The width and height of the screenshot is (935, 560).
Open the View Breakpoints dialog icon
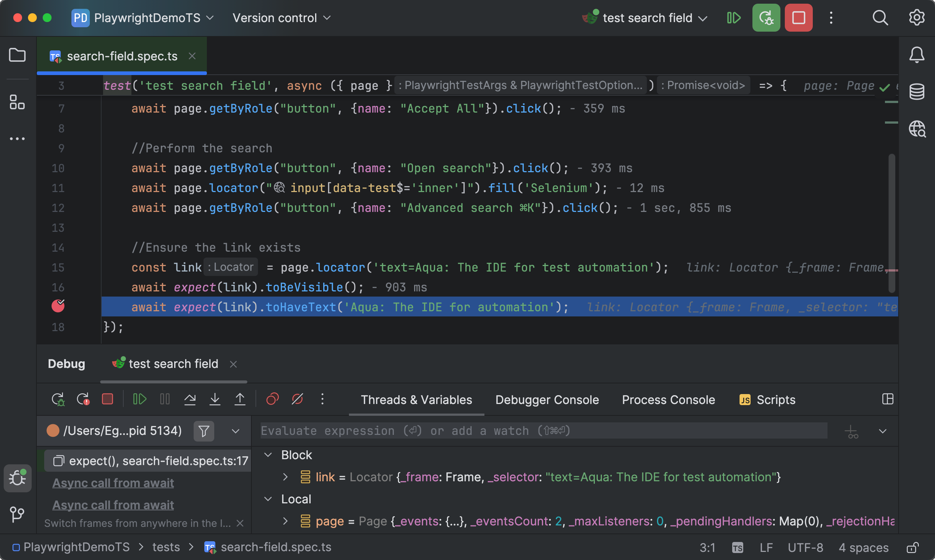pos(272,399)
